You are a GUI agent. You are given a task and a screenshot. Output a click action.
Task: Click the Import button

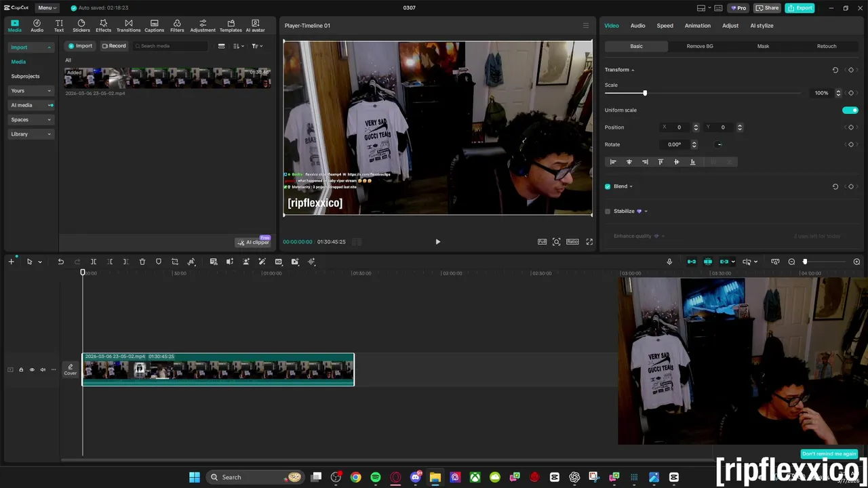coord(81,46)
